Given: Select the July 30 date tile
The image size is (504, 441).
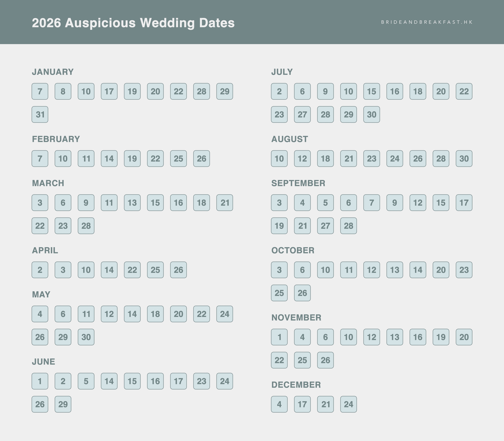Looking at the screenshot, I should (x=372, y=114).
